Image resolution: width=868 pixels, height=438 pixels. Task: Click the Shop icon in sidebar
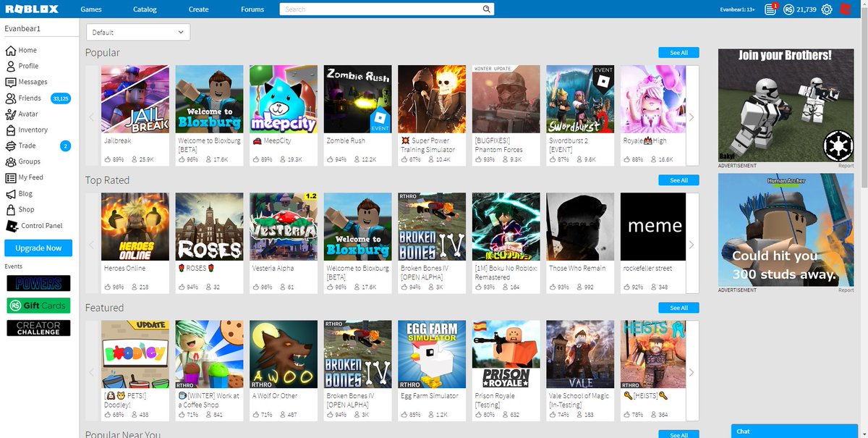(x=11, y=209)
